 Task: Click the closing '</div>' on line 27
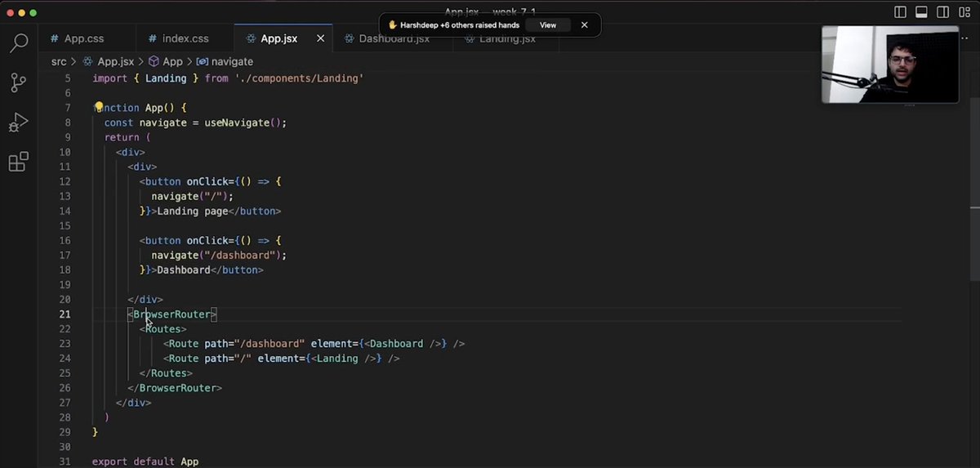pyautogui.click(x=134, y=403)
